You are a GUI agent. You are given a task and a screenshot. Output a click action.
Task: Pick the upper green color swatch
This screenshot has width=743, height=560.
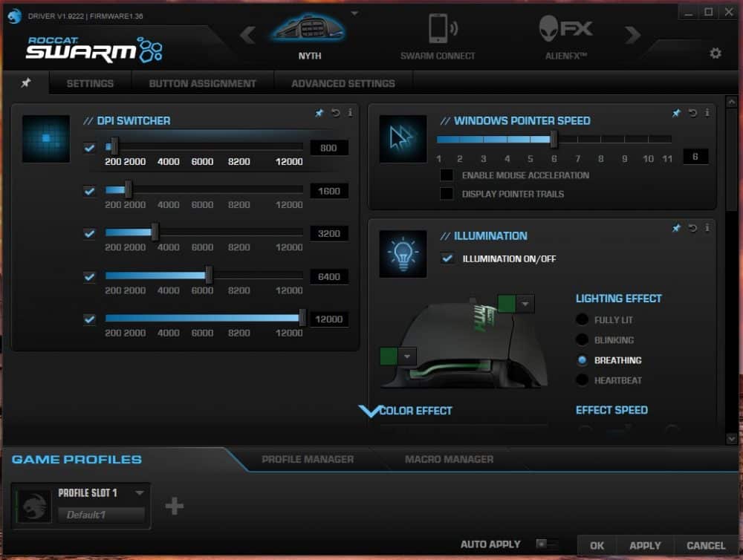[507, 304]
